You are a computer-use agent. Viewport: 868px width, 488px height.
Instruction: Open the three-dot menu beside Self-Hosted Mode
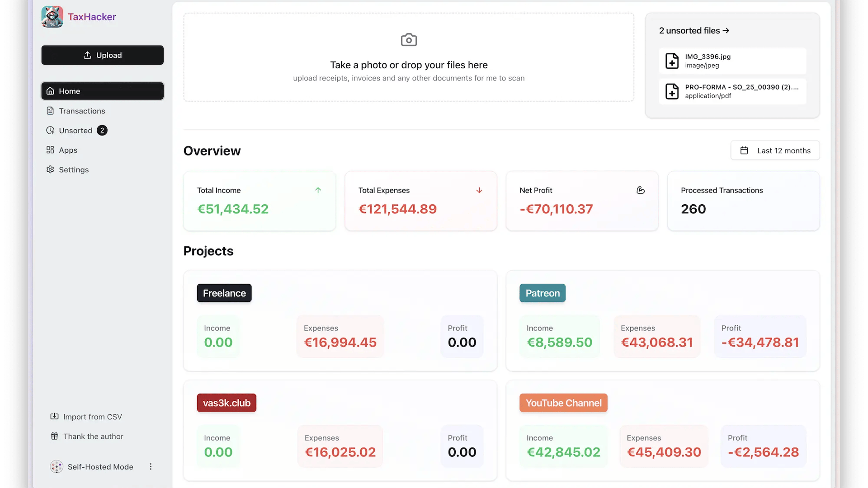pos(151,467)
